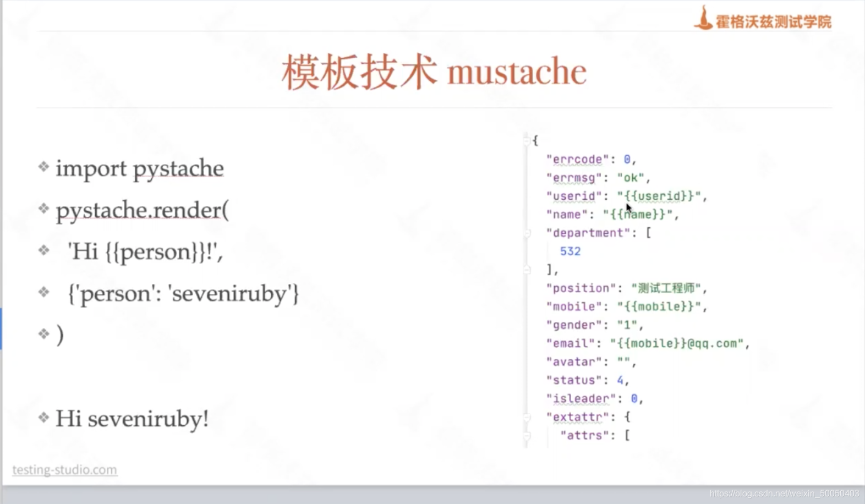This screenshot has width=865, height=504.
Task: Click the "position" line with 测试工程师
Action: (626, 288)
